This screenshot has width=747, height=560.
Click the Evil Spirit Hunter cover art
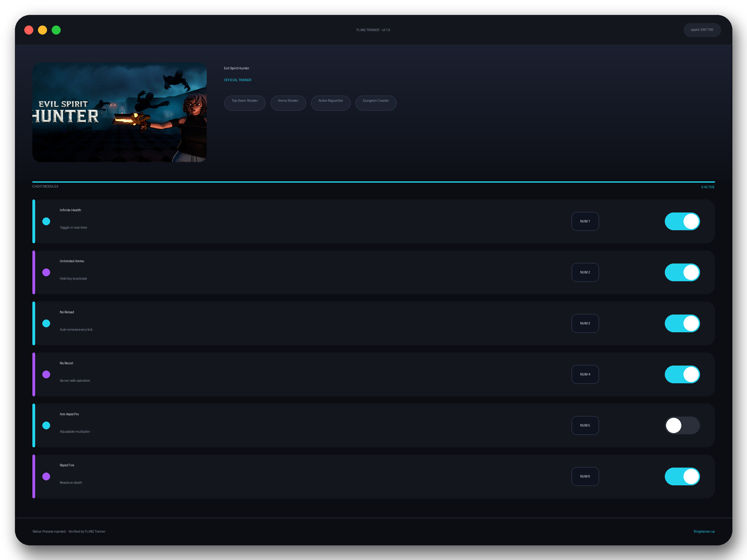pyautogui.click(x=120, y=112)
